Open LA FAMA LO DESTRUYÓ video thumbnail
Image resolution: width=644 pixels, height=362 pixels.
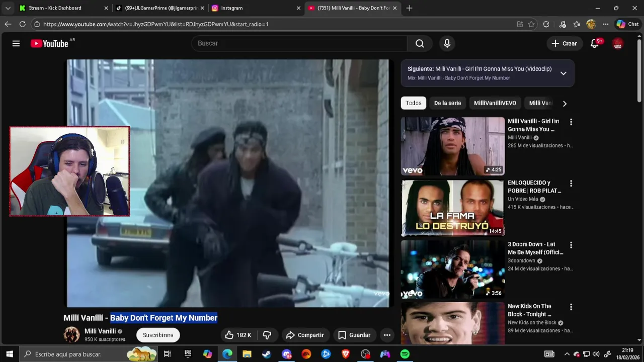click(452, 208)
